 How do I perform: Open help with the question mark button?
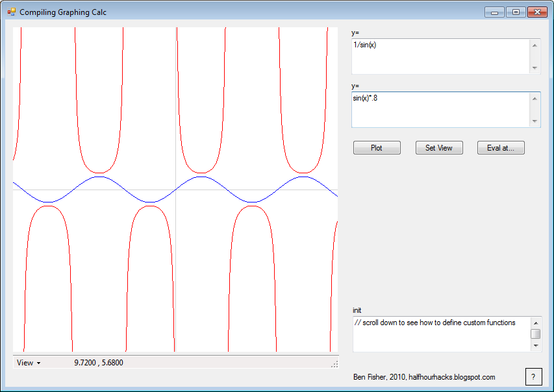(533, 377)
